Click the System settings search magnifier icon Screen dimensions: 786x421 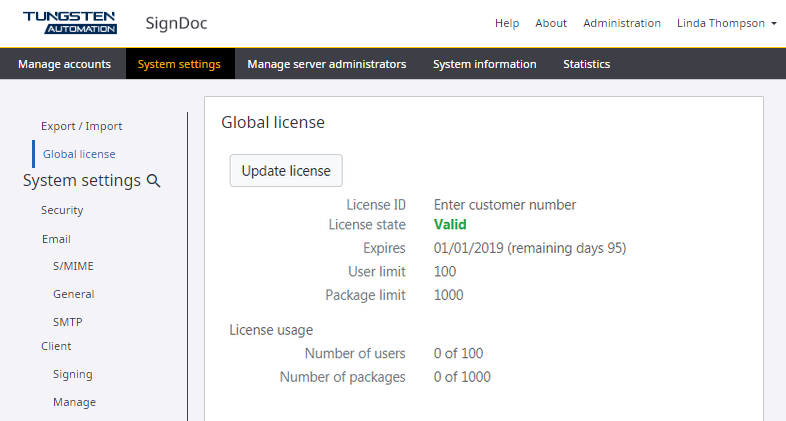[x=153, y=181]
